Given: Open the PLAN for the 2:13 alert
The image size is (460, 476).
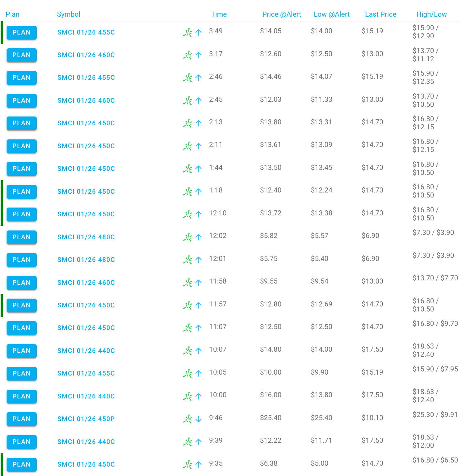Looking at the screenshot, I should click(22, 123).
